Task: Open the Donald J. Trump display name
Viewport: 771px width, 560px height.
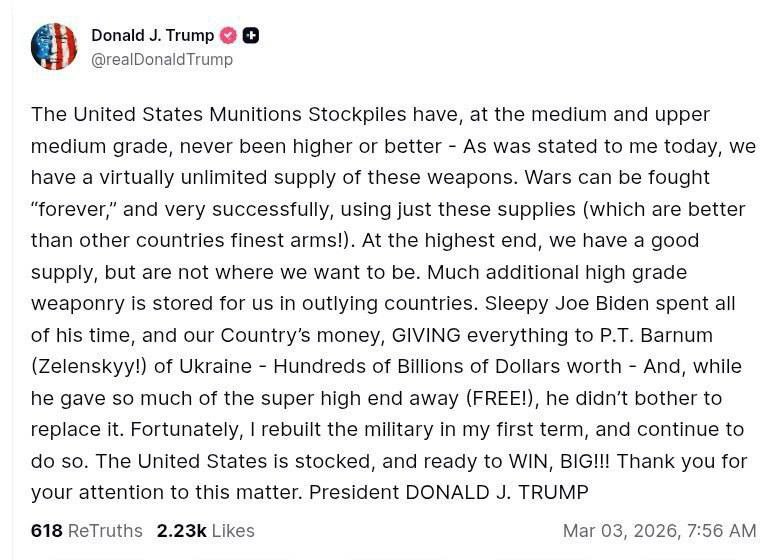Action: tap(152, 35)
